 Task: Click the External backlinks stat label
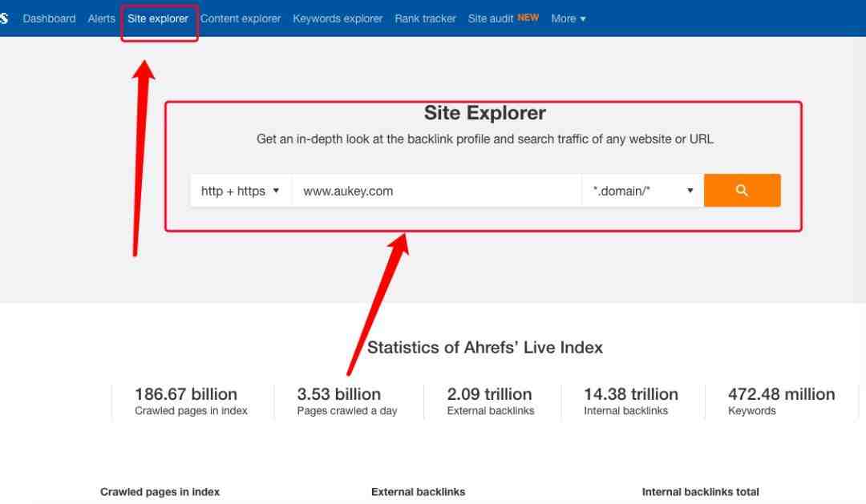pyautogui.click(x=491, y=411)
